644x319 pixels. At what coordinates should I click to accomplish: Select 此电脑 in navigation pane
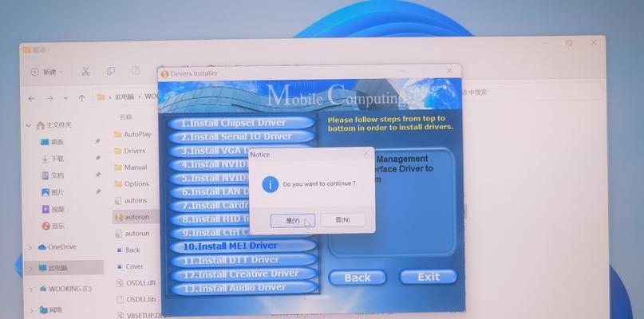pyautogui.click(x=53, y=268)
